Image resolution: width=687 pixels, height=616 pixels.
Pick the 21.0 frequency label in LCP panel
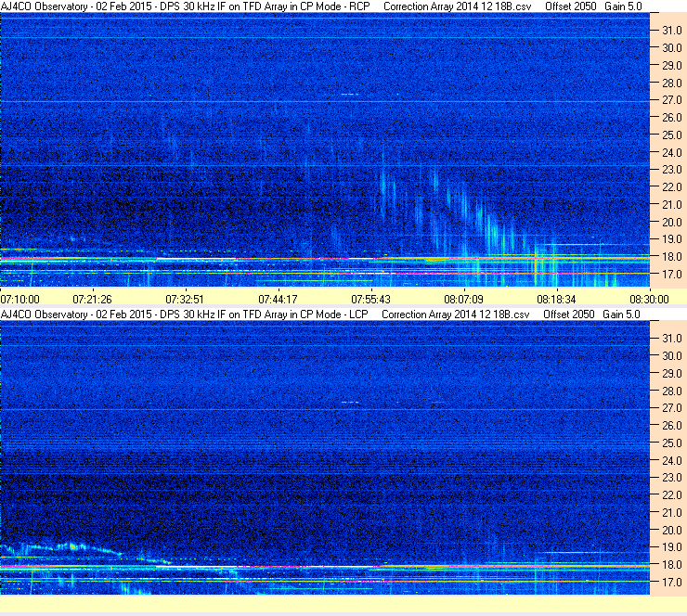click(671, 513)
